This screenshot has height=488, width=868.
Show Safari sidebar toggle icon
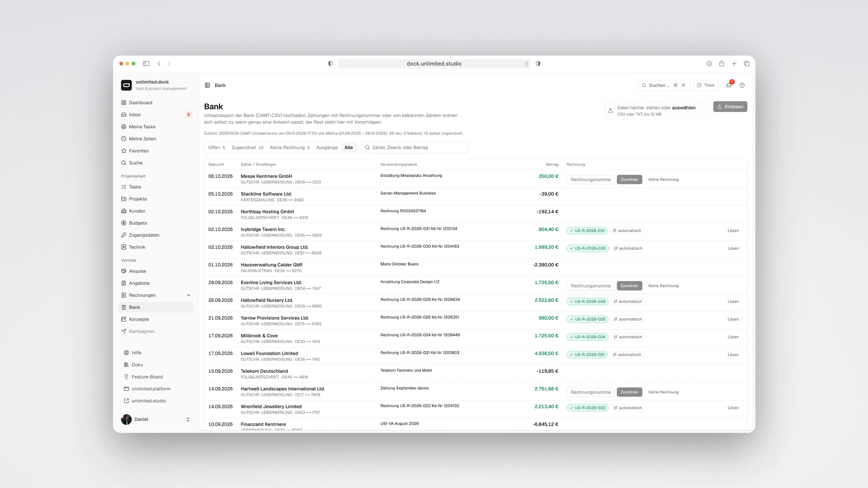[146, 64]
